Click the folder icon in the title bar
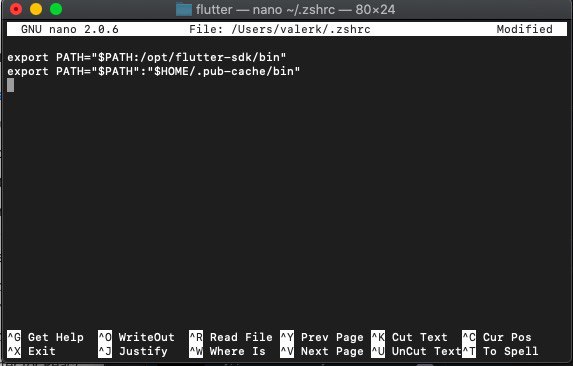 [x=183, y=9]
